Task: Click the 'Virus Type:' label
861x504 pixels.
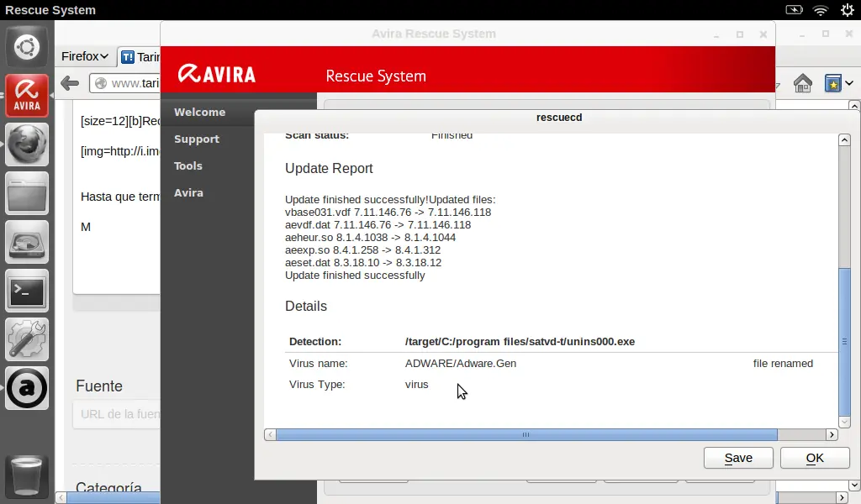Action: 317,385
